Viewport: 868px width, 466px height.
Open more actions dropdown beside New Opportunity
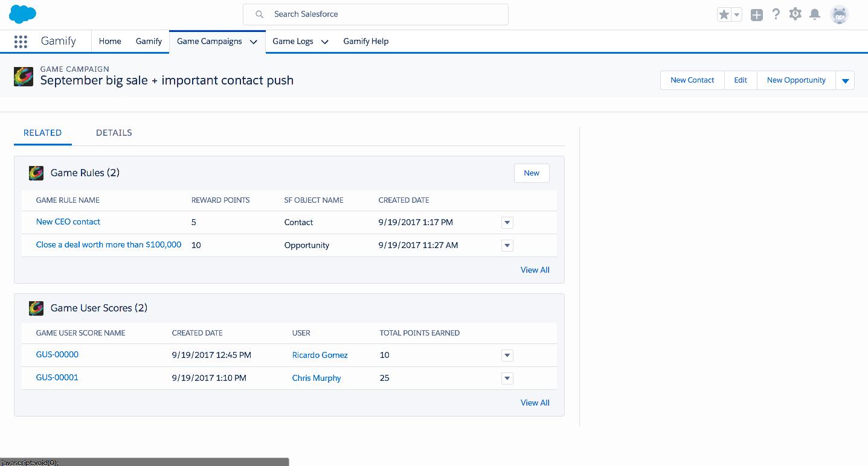click(845, 80)
